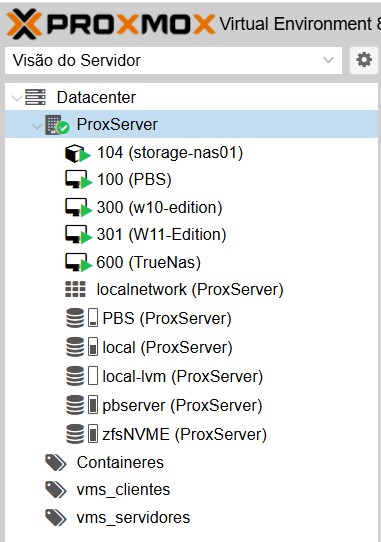Select storage zfsNVME (ProxServer)

pos(185,434)
